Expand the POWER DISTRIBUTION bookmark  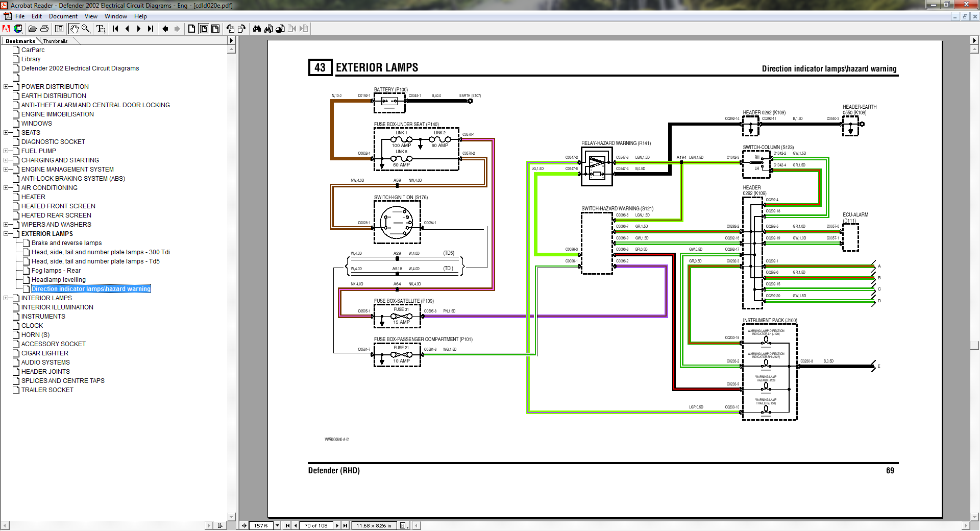[x=6, y=87]
